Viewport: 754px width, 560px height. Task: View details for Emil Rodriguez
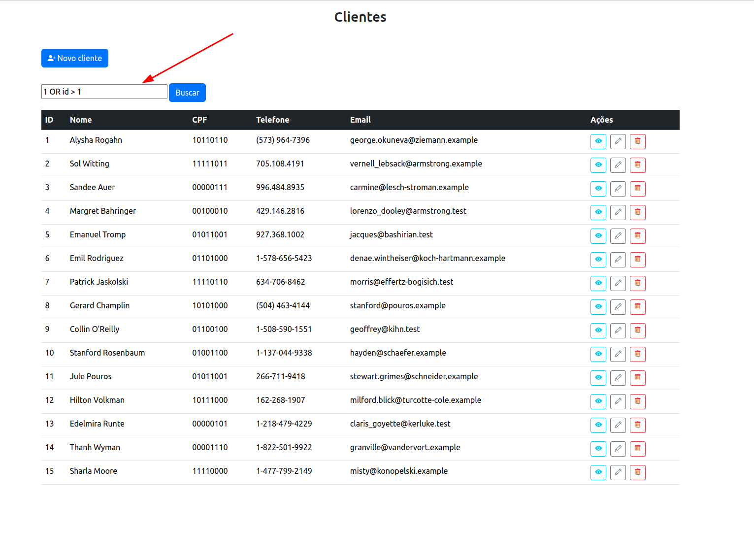click(598, 260)
